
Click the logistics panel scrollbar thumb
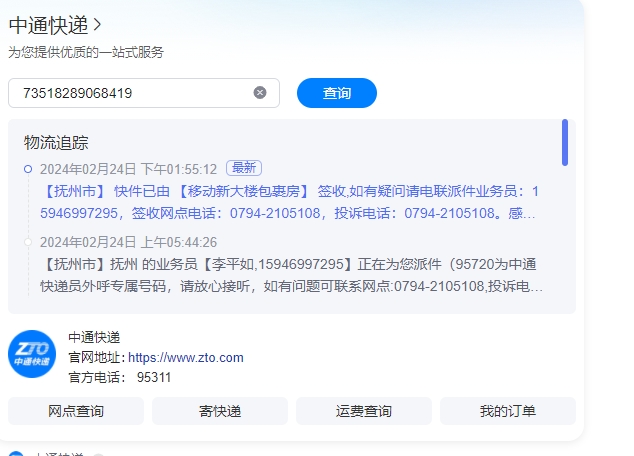(x=565, y=142)
